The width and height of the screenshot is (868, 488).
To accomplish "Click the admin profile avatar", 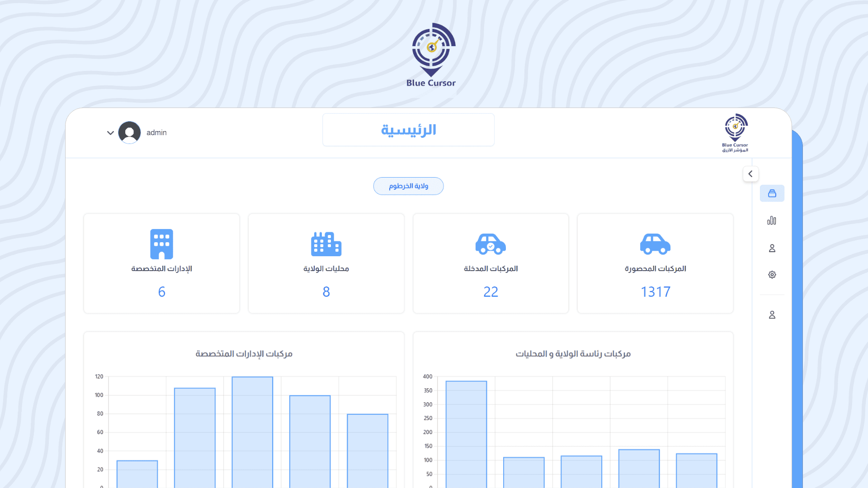I will 129,132.
